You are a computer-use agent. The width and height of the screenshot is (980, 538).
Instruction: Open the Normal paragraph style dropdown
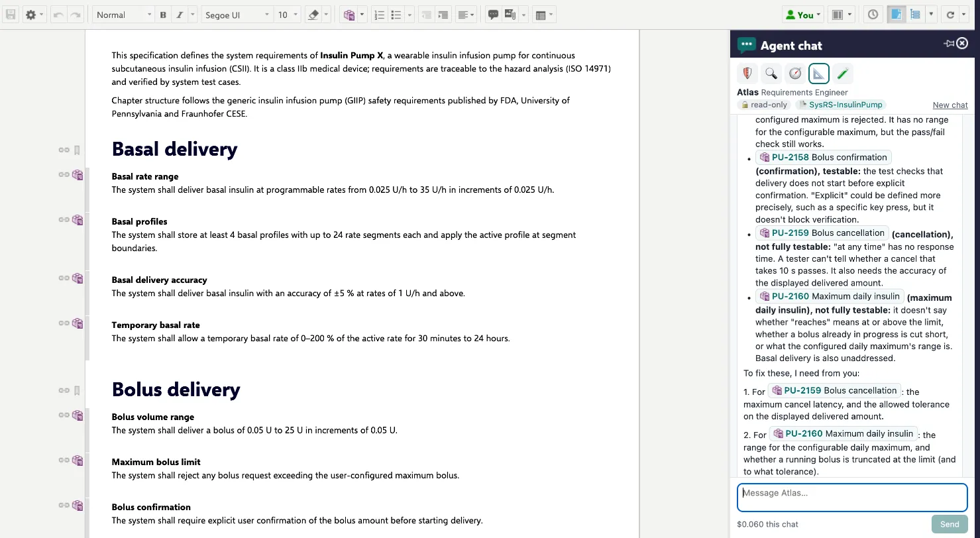[123, 15]
